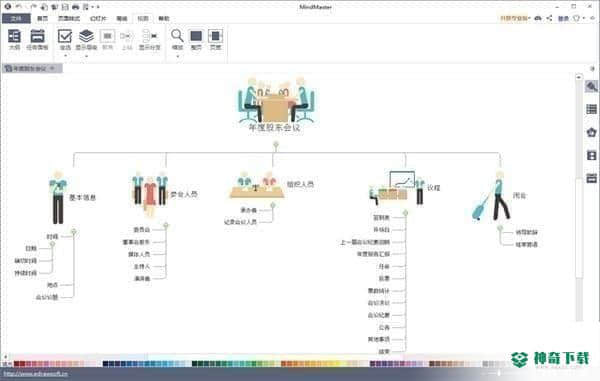Pick the dark red color swatch
This screenshot has width=600, height=381.
pos(17,364)
